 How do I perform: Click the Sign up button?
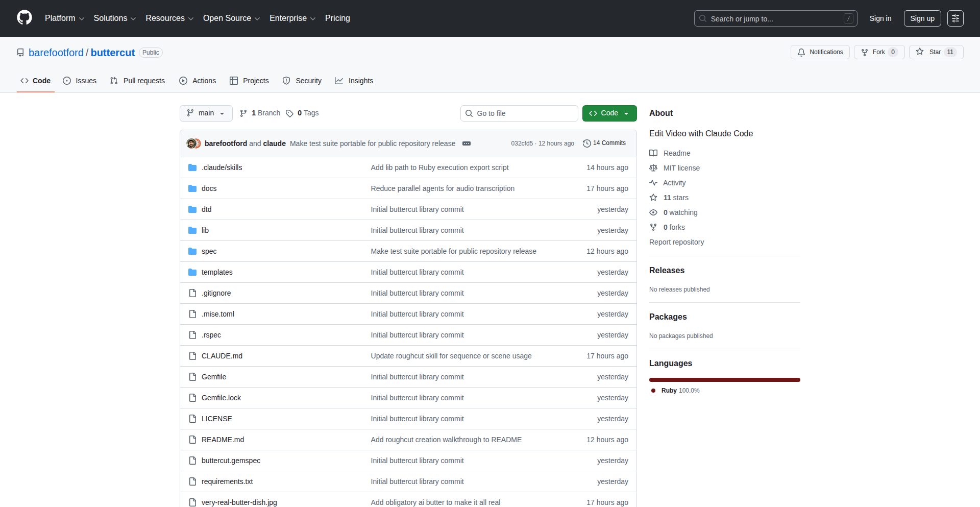tap(922, 18)
